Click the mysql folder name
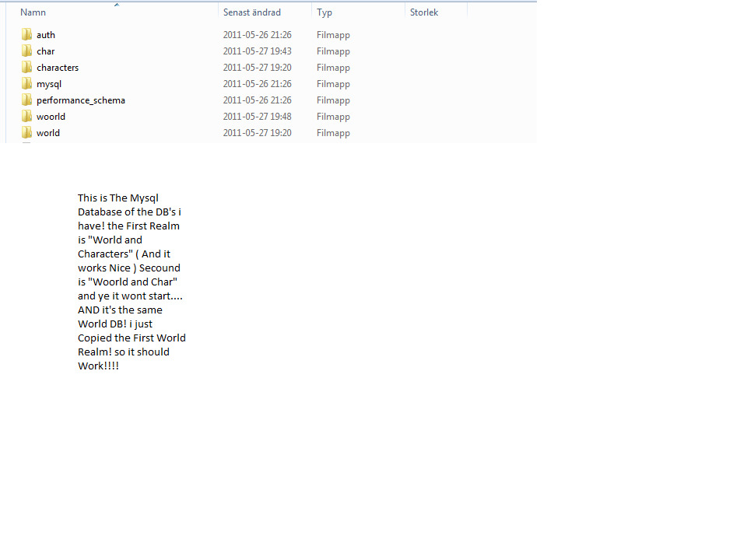 [49, 84]
